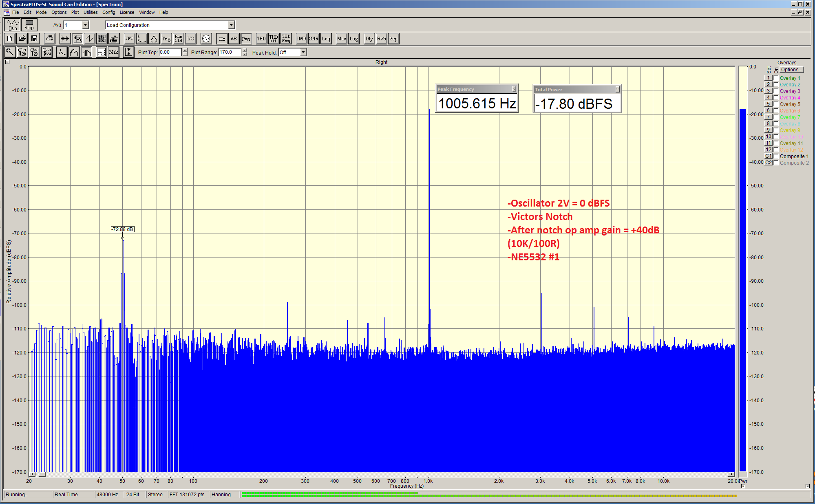Open the spectrogram view icon
Screen dimensions: 815x504
[102, 39]
